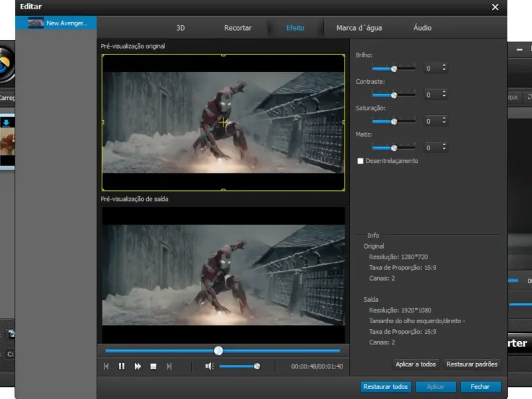Click the Matiz slider handle
This screenshot has width=532, height=399.
[394, 148]
